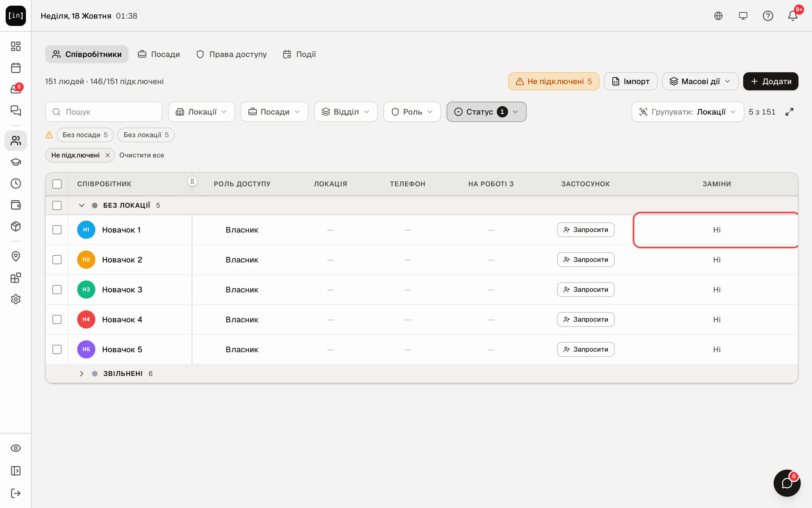This screenshot has width=812, height=508.
Task: Click the help question mark icon
Action: tap(768, 16)
